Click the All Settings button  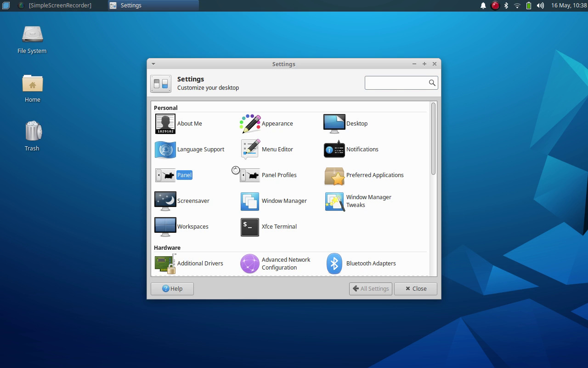pos(371,289)
